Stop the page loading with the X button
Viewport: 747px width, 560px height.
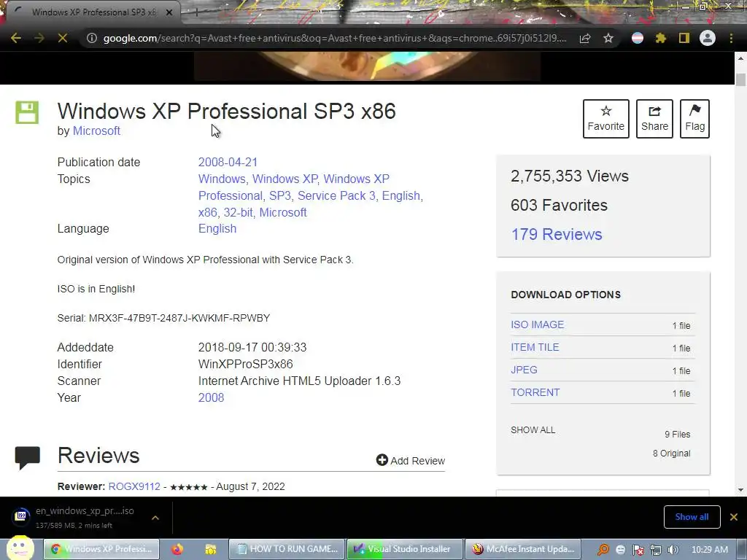[63, 38]
